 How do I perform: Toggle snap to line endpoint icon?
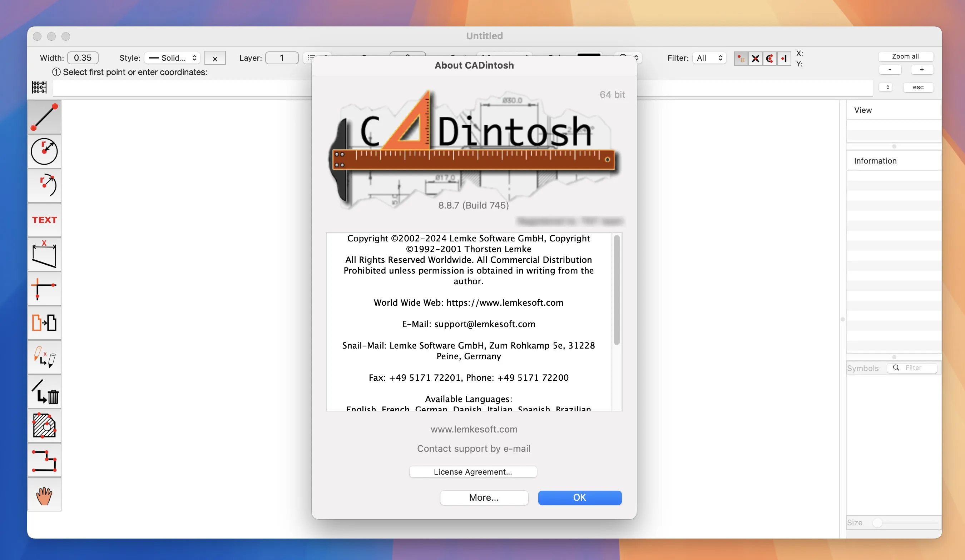[784, 59]
